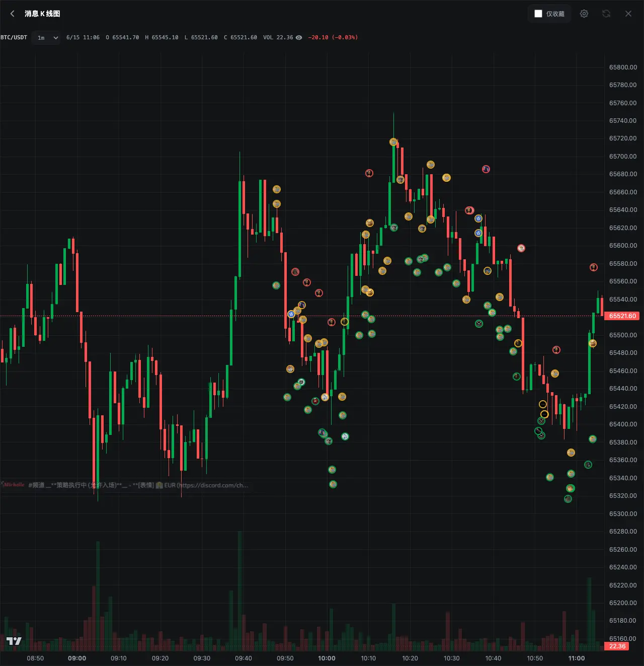
Task: Select the low value L 65521.60
Action: [x=201, y=38]
